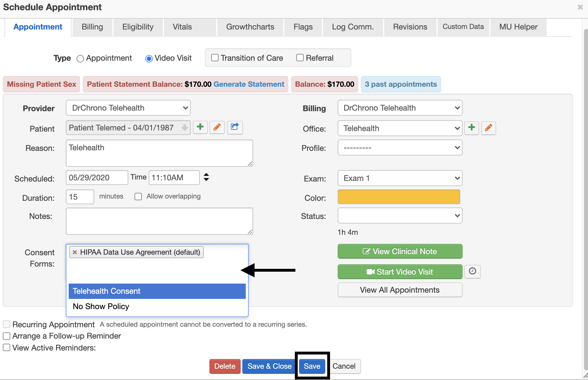Click the Scheduled date field
Viewport: 588px width, 380px height.
(97, 178)
